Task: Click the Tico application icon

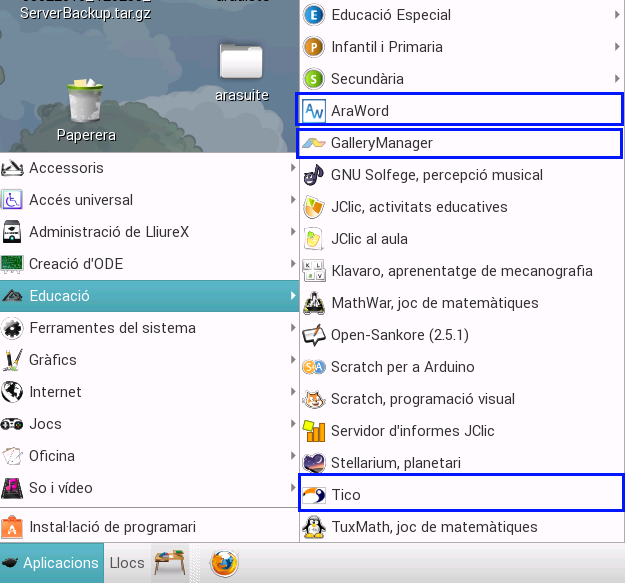Action: [x=315, y=495]
